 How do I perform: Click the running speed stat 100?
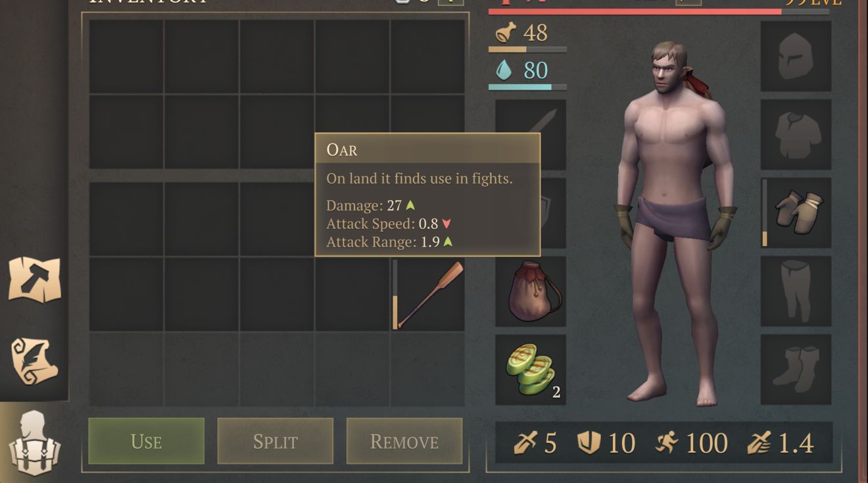point(691,443)
